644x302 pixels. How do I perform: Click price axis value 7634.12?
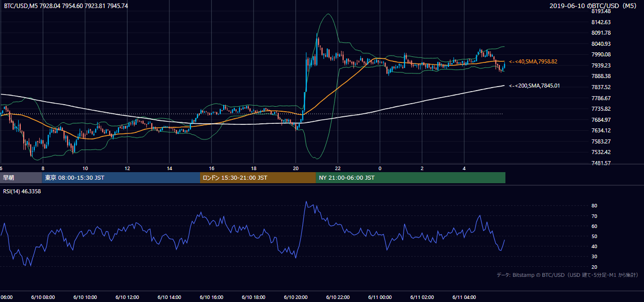(601, 130)
